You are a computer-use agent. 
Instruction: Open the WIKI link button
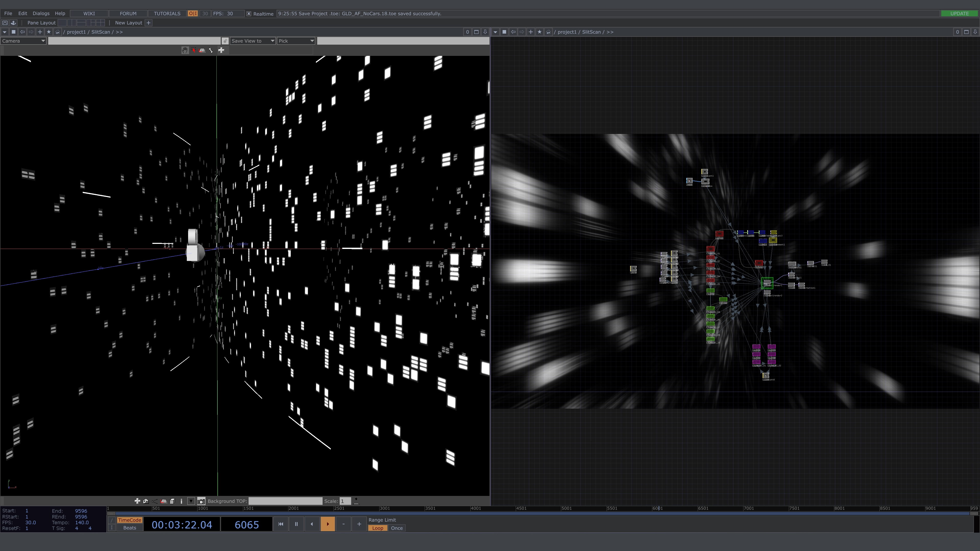[89, 13]
